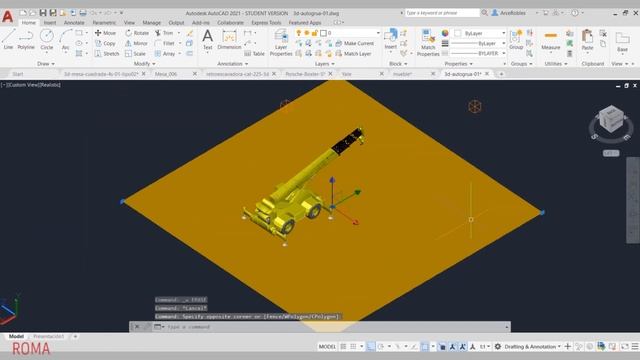Click the Move command

pos(105,33)
